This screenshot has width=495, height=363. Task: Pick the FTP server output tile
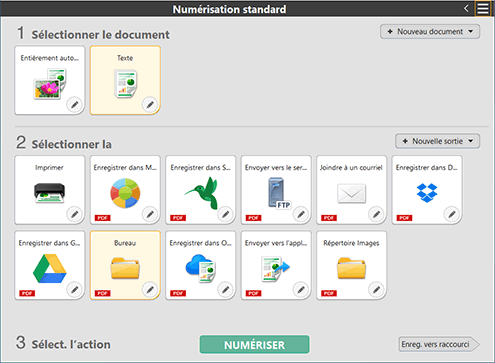coord(276,189)
